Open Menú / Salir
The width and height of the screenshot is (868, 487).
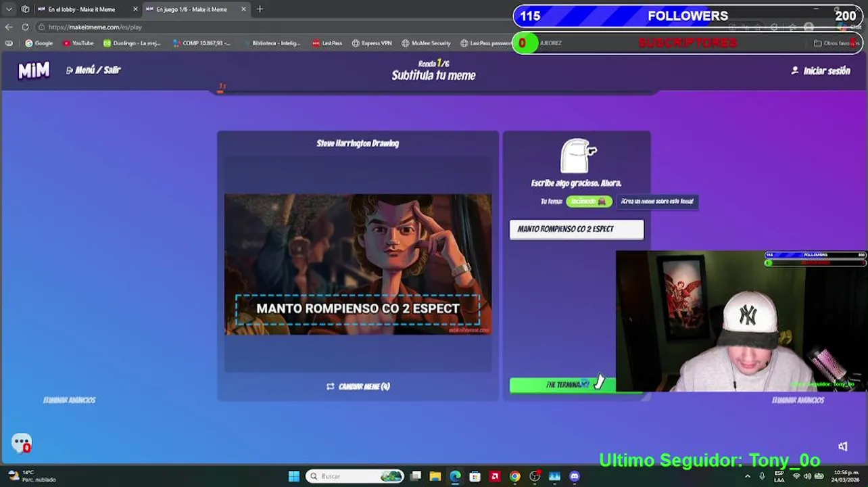pyautogui.click(x=93, y=70)
